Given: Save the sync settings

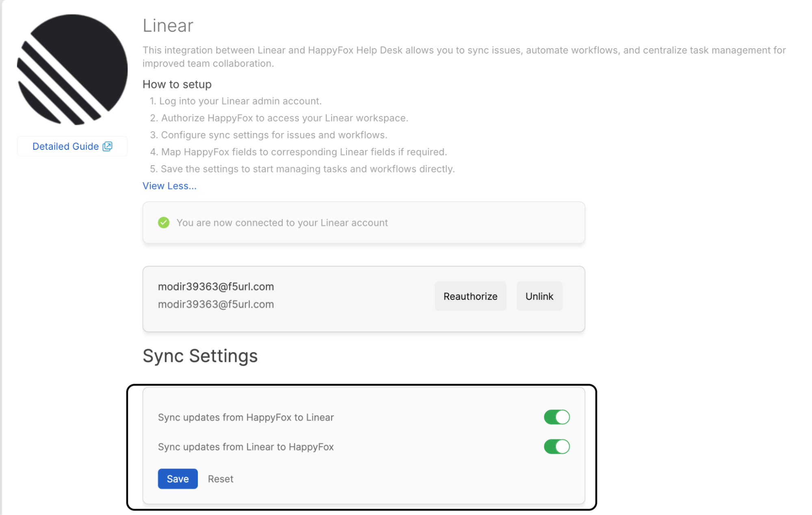Looking at the screenshot, I should [178, 479].
